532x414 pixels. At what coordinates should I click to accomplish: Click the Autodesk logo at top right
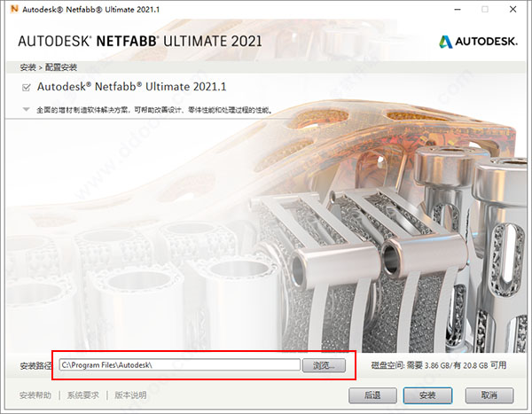[479, 42]
